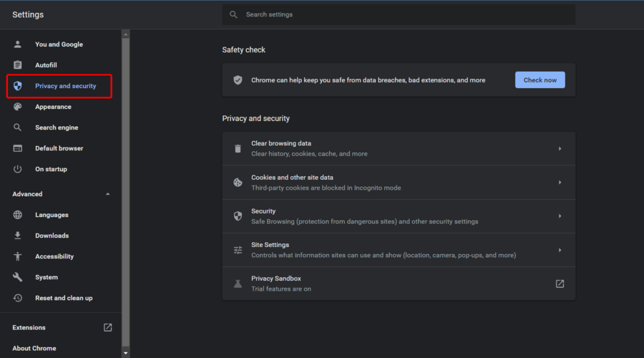The width and height of the screenshot is (644, 358).
Task: Open Cookies and other site data
Action: [398, 183]
